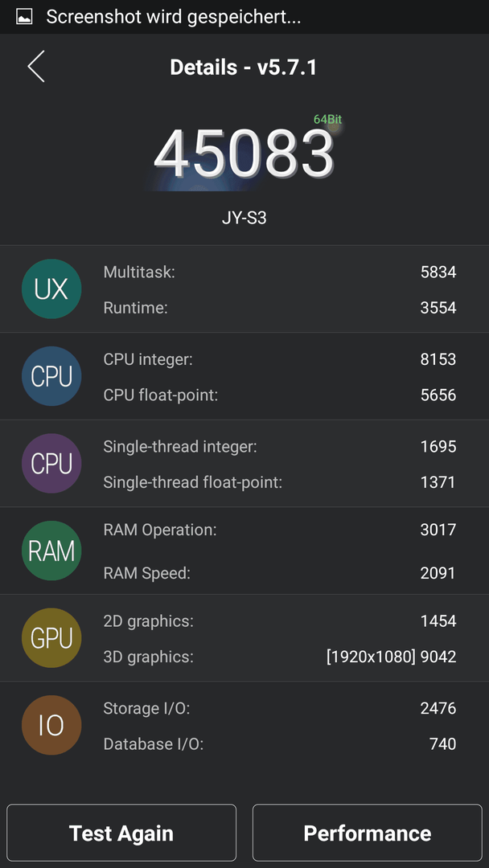Tap the blue CPU circle icon
This screenshot has height=868, width=489.
pos(51,376)
